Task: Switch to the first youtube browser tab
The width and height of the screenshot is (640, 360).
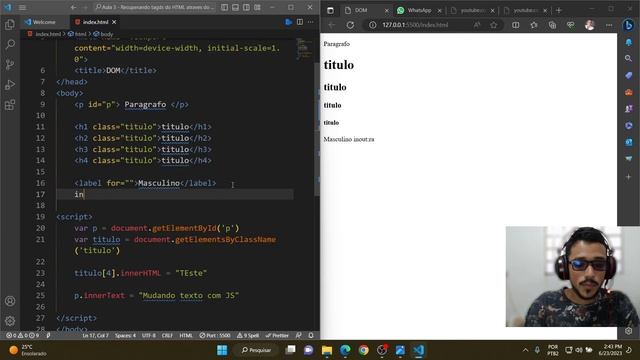Action: pyautogui.click(x=472, y=10)
